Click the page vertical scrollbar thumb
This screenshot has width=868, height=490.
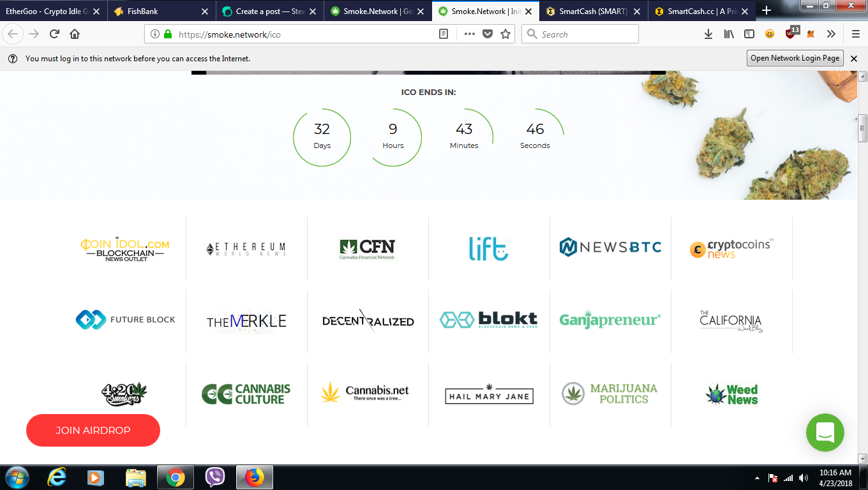[862, 128]
